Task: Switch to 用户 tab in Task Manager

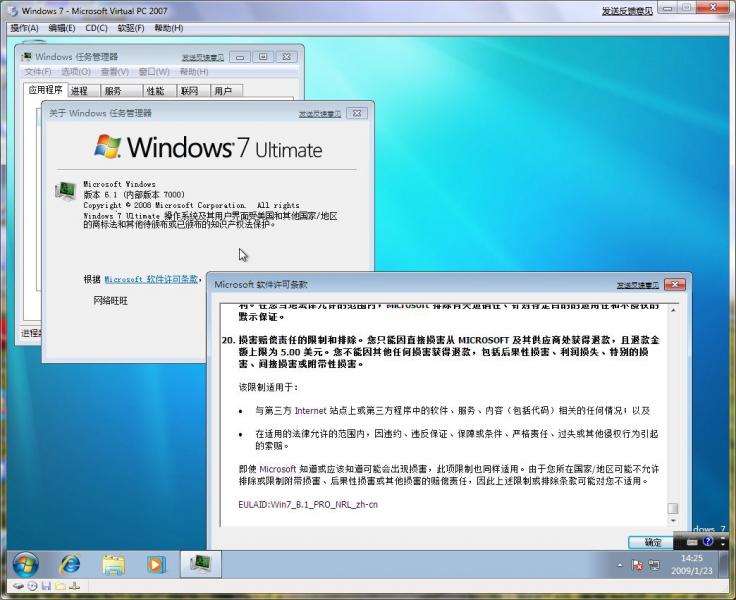Action: pyautogui.click(x=226, y=91)
